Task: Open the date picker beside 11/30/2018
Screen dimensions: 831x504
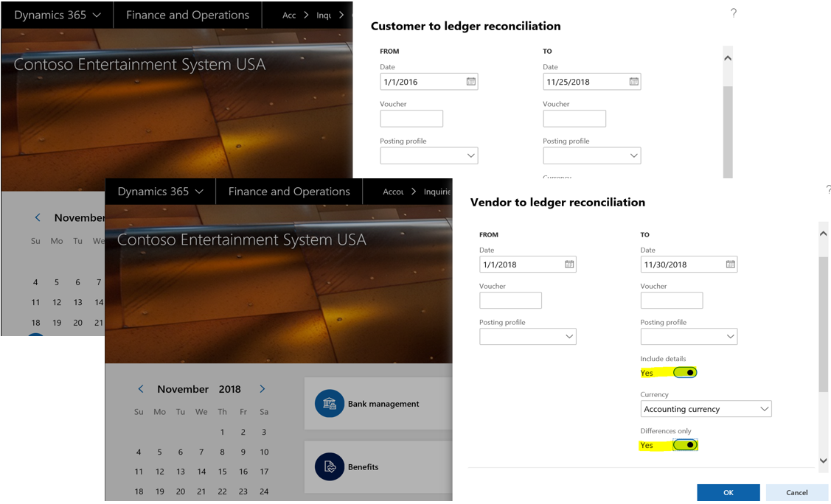Action: 730,264
